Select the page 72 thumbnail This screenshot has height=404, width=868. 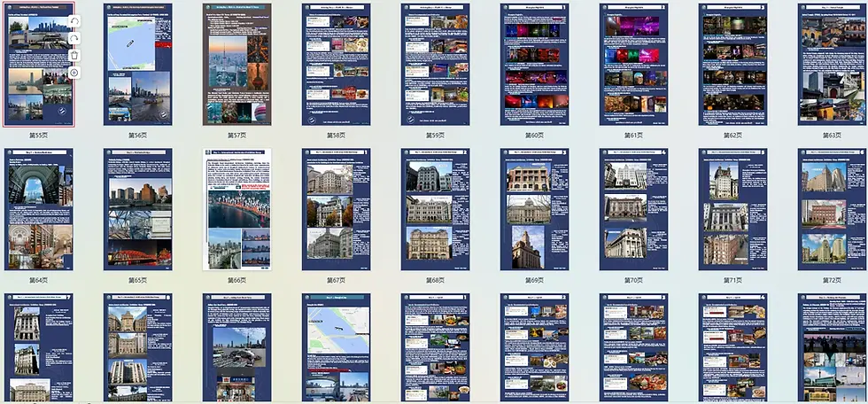coord(832,209)
